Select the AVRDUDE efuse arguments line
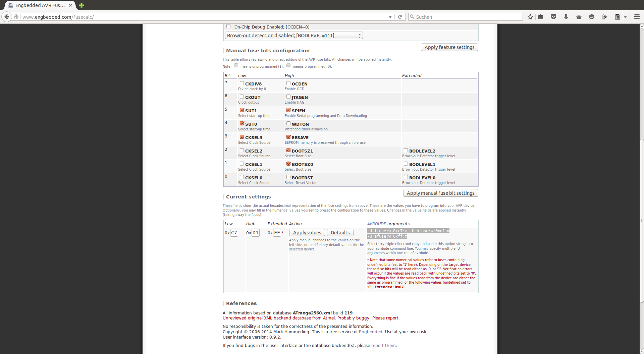The image size is (644, 354). point(387,236)
